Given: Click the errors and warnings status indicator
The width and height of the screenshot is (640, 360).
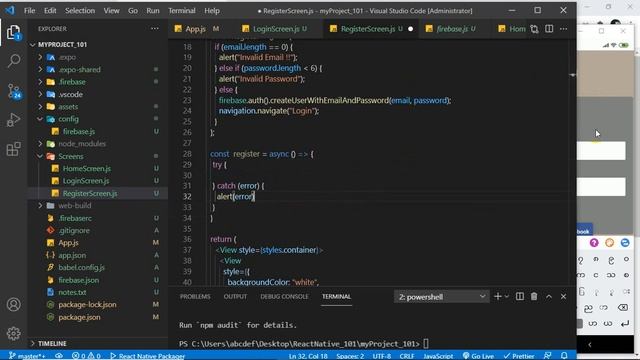Looking at the screenshot, I should (x=86, y=356).
